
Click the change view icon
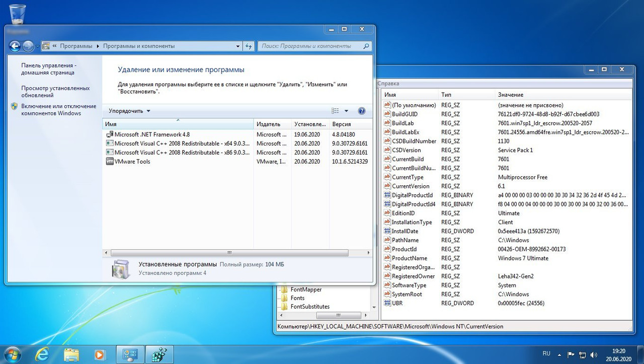(x=336, y=111)
